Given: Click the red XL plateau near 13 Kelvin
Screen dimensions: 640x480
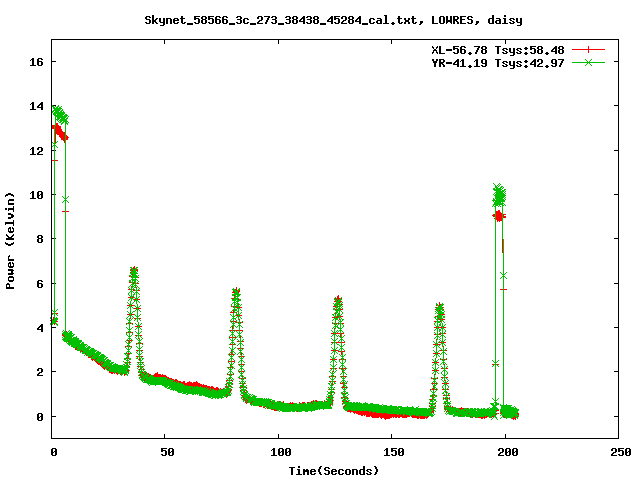Looking at the screenshot, I should [x=60, y=133].
